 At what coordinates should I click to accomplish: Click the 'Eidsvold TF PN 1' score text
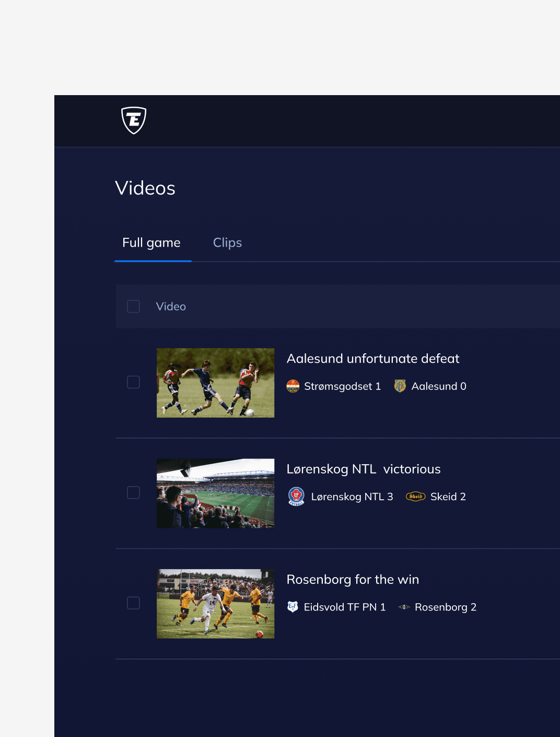[345, 607]
